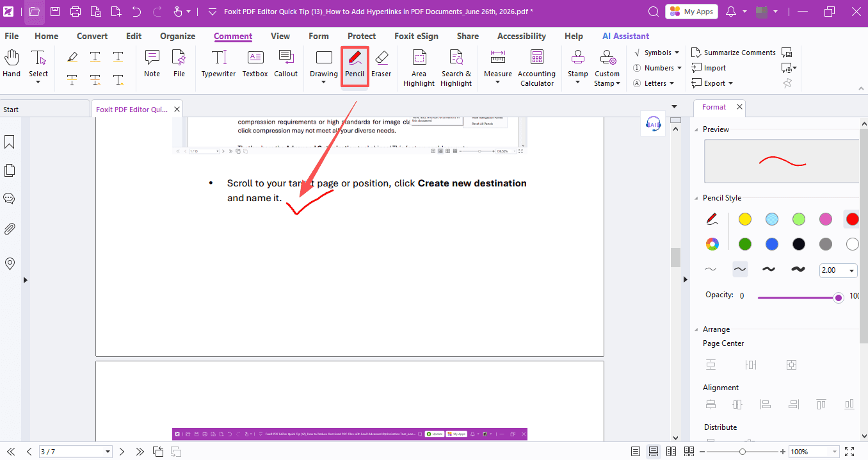Open the Pages panel in left sidebar
This screenshot has height=460, width=868.
coord(10,170)
